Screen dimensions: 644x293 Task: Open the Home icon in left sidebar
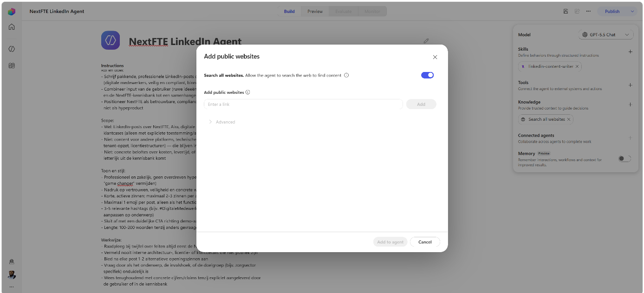[12, 27]
